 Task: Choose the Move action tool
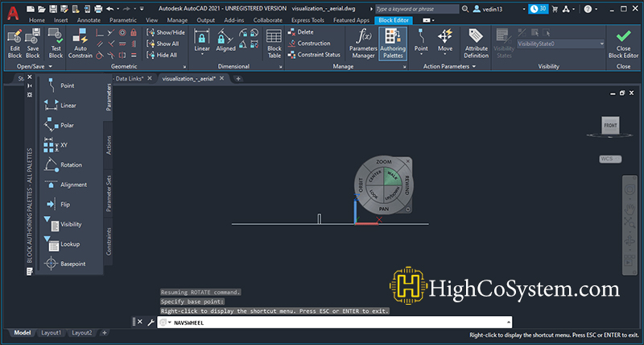coord(445,43)
